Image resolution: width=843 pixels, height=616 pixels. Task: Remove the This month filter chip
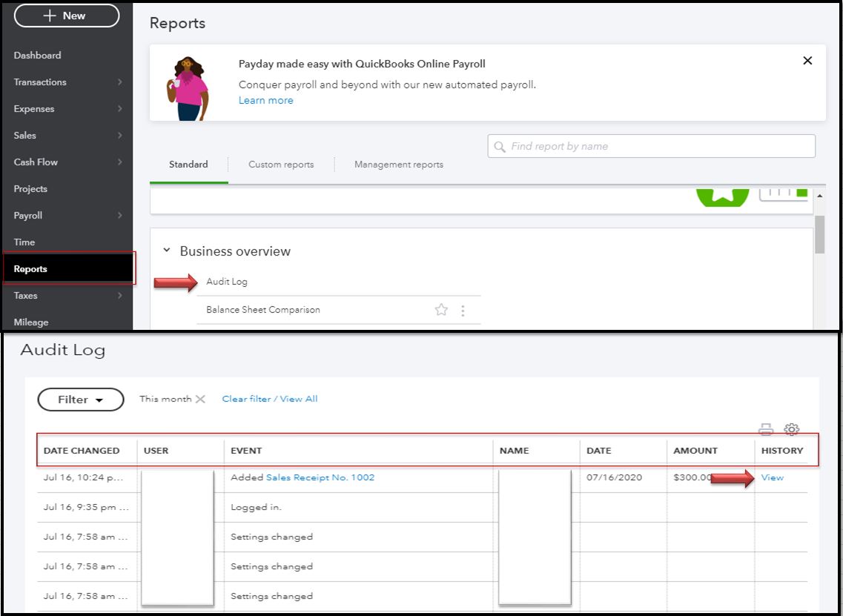[200, 398]
